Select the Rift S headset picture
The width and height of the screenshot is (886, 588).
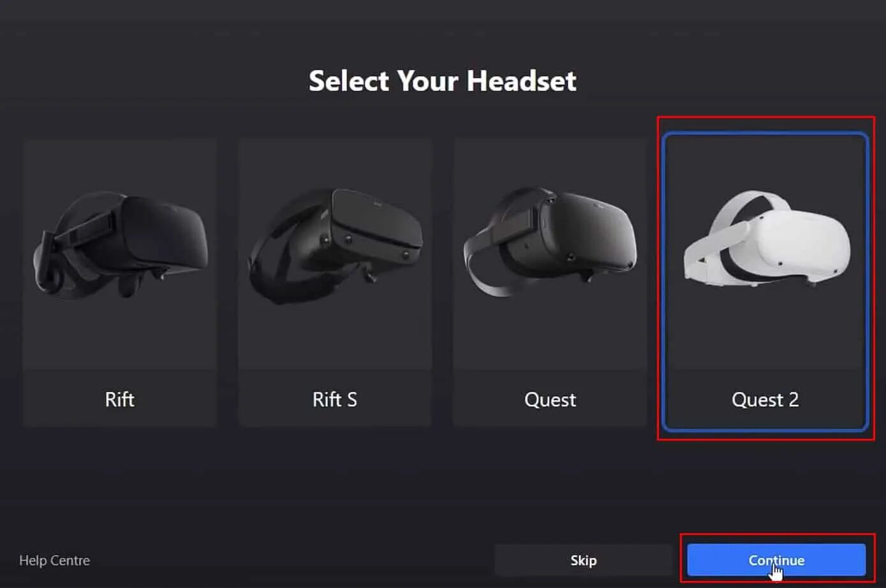[335, 245]
